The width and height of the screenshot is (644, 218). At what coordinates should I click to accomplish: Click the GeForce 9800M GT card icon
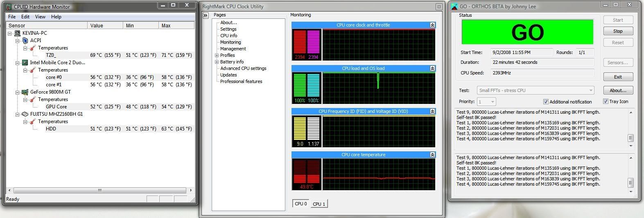pyautogui.click(x=25, y=92)
